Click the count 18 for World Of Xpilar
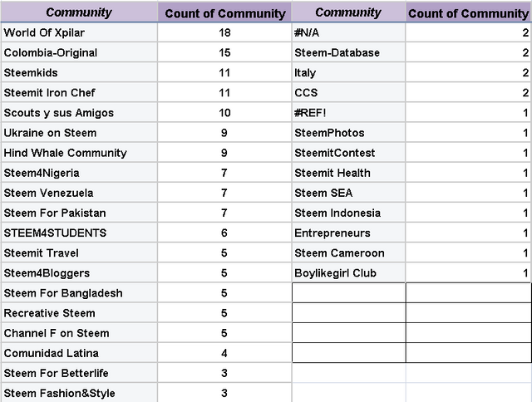The image size is (532, 402). click(x=224, y=32)
